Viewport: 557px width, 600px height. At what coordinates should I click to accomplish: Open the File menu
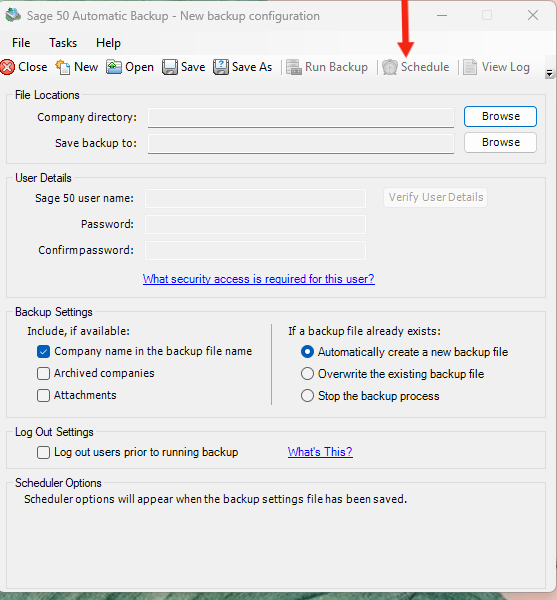(21, 43)
